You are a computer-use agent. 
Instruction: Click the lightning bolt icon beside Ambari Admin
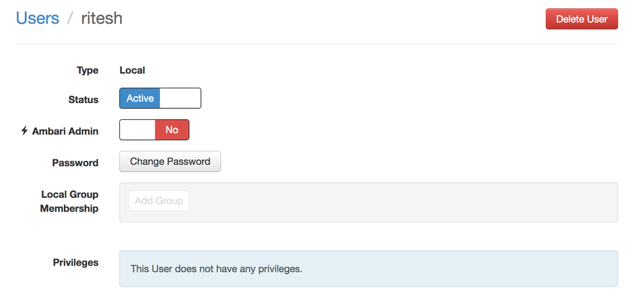24,131
